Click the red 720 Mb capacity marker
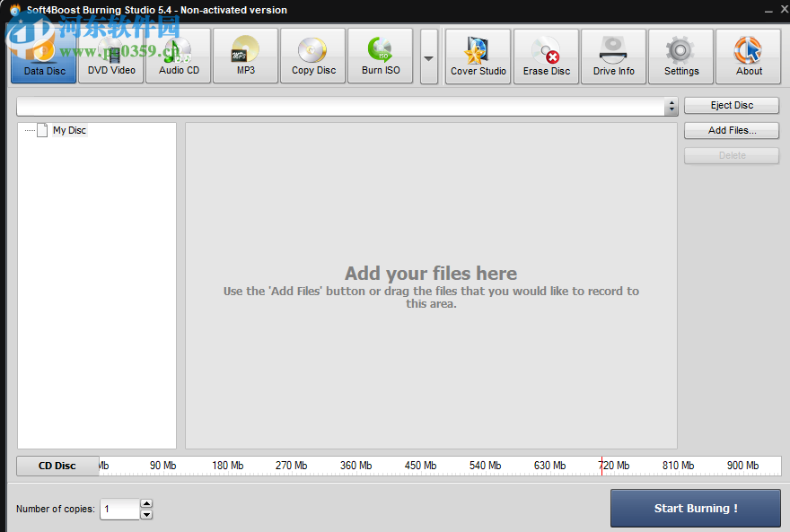This screenshot has height=532, width=790. tap(601, 467)
